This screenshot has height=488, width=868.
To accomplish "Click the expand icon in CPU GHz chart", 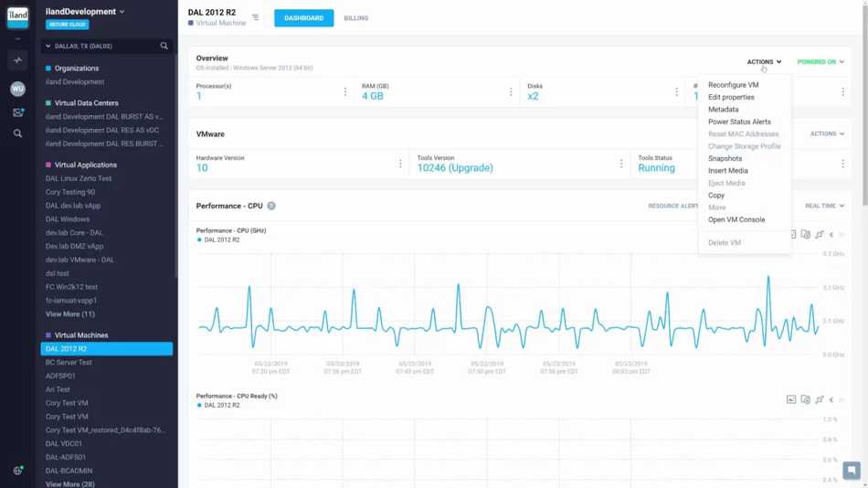I will click(x=820, y=234).
